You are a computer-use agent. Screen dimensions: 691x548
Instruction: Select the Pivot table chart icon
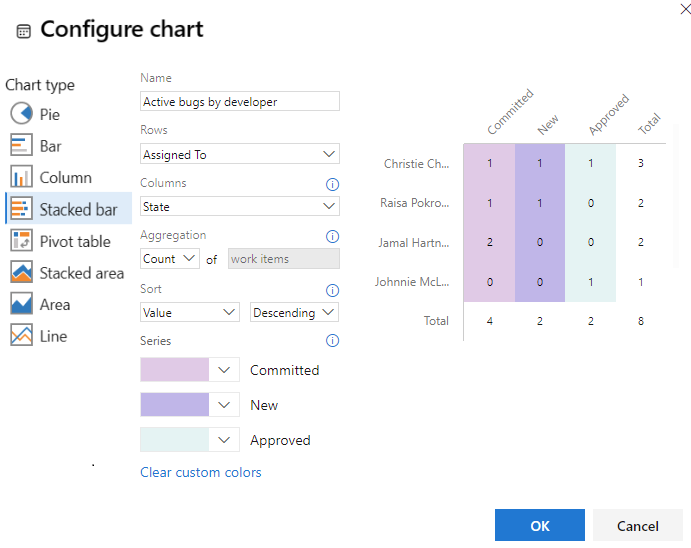(22, 241)
